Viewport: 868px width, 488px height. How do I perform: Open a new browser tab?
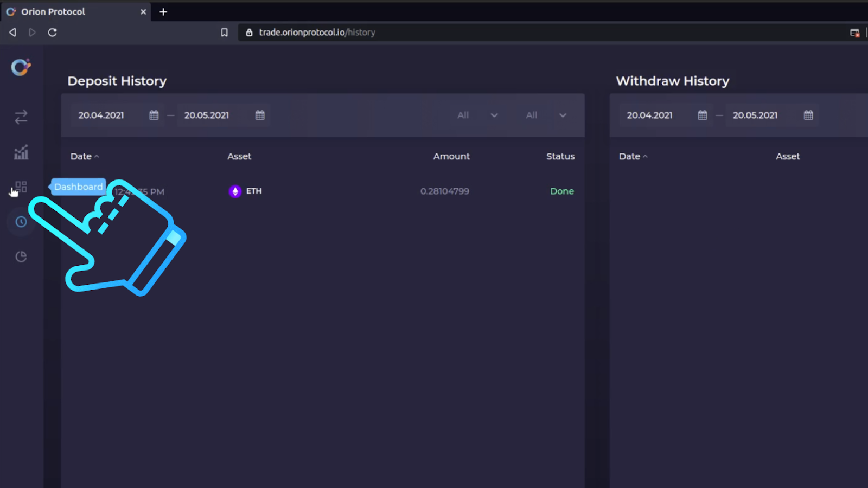(x=163, y=12)
